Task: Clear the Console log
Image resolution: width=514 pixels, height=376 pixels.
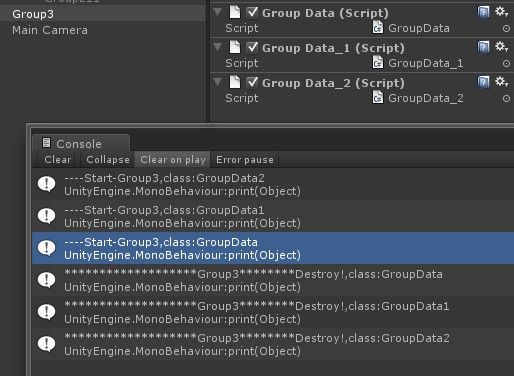Action: click(x=58, y=160)
